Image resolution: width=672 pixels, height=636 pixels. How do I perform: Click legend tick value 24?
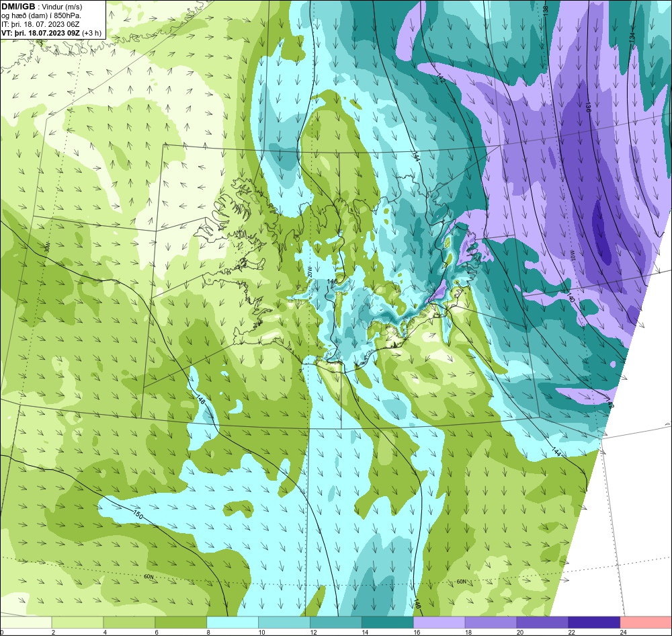[x=623, y=632]
